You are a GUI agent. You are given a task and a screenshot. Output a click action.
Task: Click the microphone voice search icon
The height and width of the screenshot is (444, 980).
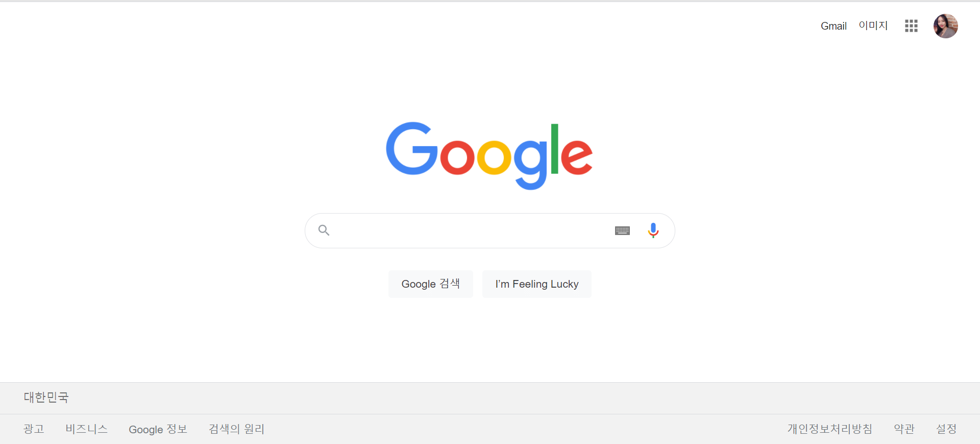click(x=653, y=230)
